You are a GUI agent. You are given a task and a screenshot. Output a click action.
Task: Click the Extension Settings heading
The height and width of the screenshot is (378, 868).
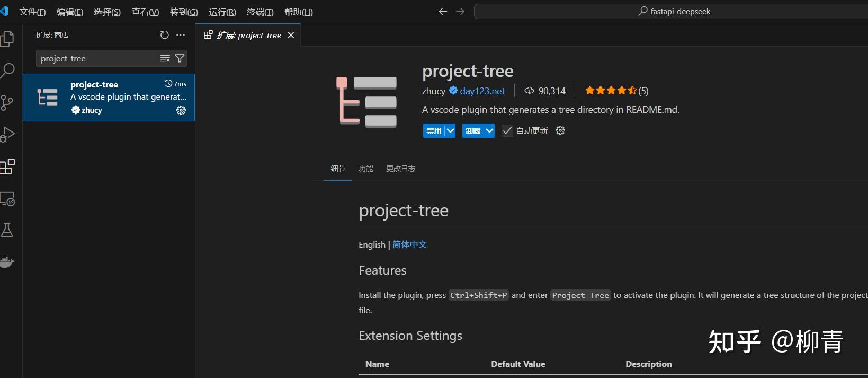tap(410, 336)
